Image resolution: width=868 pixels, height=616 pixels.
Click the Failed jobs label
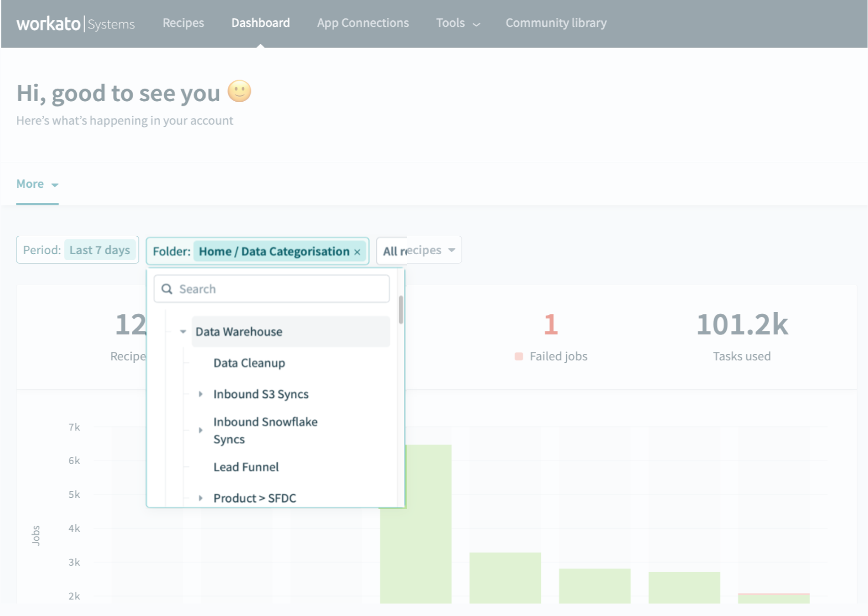pos(558,356)
